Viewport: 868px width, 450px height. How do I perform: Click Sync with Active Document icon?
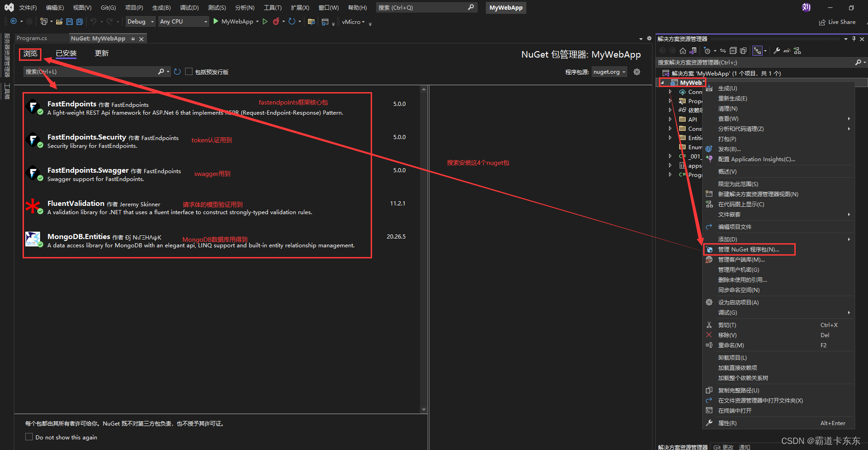tap(723, 51)
